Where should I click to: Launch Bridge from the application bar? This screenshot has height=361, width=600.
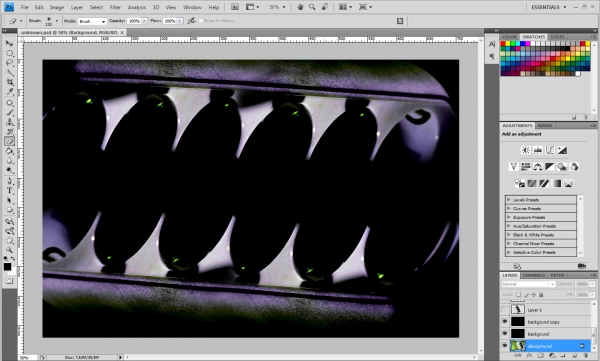pos(235,7)
